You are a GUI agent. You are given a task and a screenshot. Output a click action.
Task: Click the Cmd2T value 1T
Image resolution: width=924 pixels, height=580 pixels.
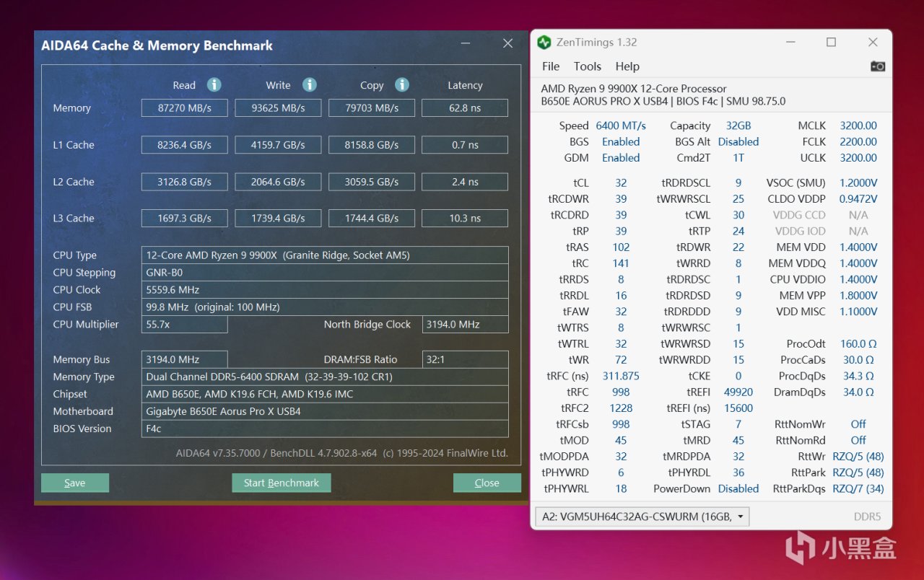(738, 158)
